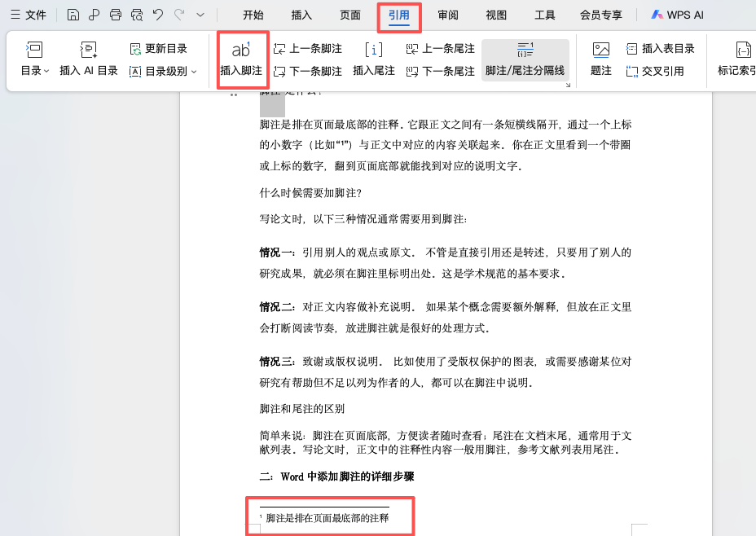This screenshot has height=536, width=756.
Task: Open the 文件 menu
Action: (x=29, y=15)
